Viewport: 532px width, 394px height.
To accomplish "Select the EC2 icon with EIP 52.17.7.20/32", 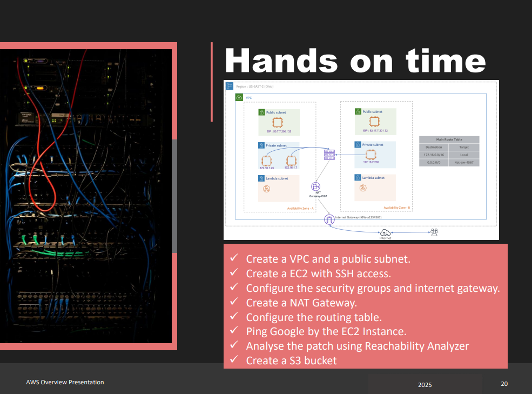I will click(374, 122).
